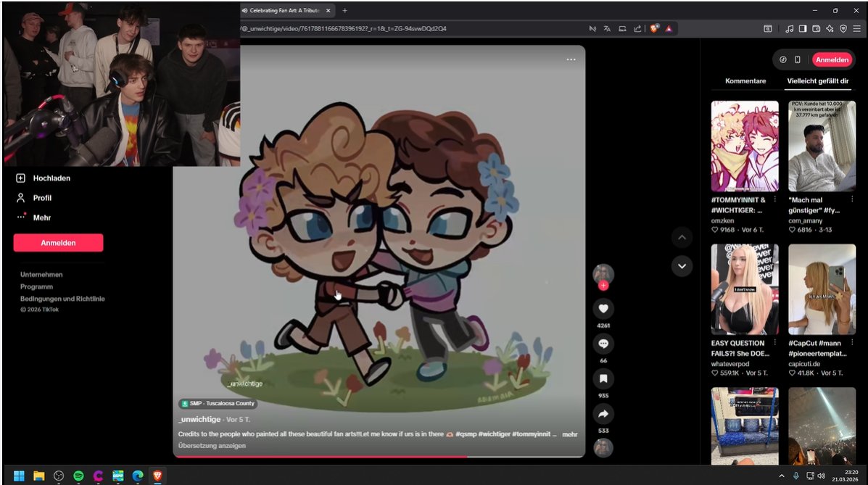Click the Brave Shields lion icon

(654, 28)
